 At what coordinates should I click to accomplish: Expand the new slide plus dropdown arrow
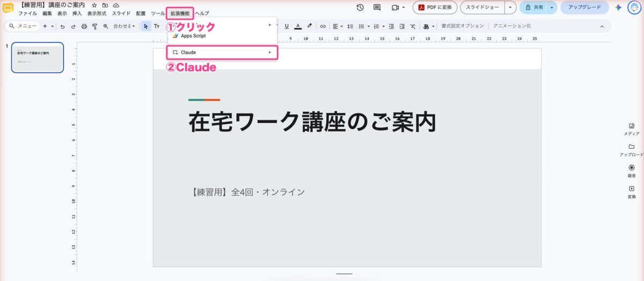(52, 26)
